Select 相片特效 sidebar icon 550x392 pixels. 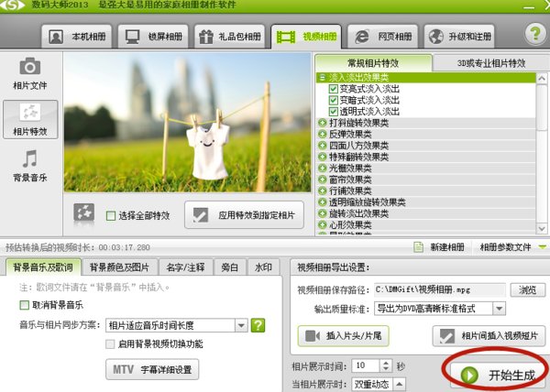[x=30, y=119]
